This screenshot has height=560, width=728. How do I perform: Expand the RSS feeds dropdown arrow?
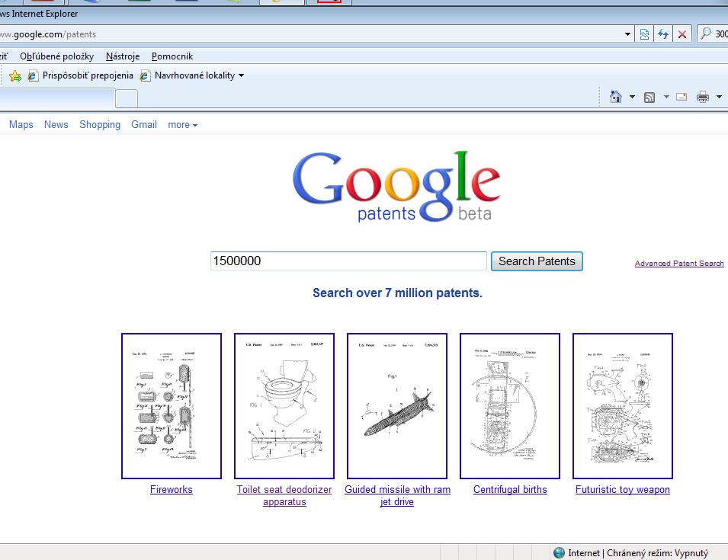click(x=666, y=97)
